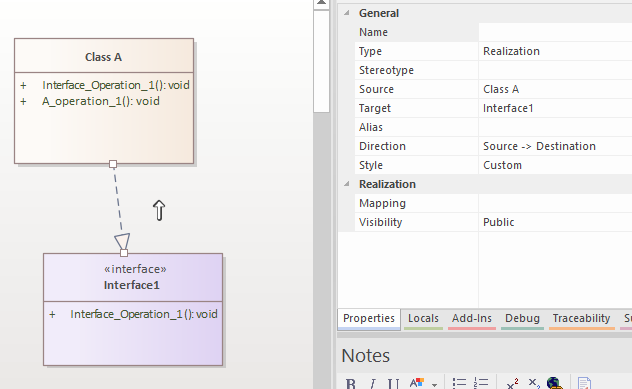Open the Traceability tab
The height and width of the screenshot is (389, 632).
581,319
